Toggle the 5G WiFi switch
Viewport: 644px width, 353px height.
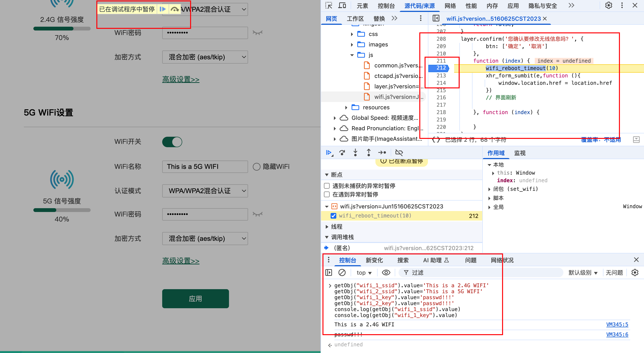172,142
